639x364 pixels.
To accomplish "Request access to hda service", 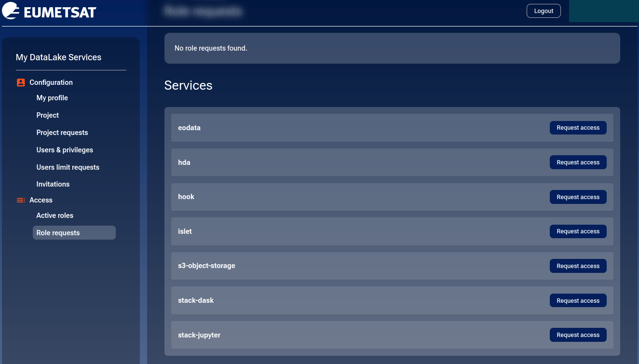I will click(x=578, y=162).
